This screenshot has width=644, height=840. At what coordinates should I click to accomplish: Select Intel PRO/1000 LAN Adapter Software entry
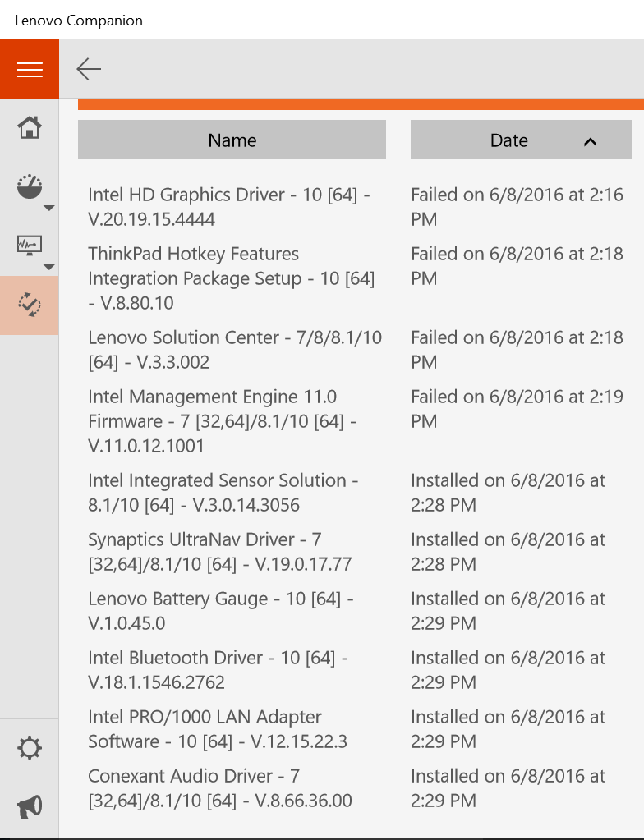pos(218,729)
